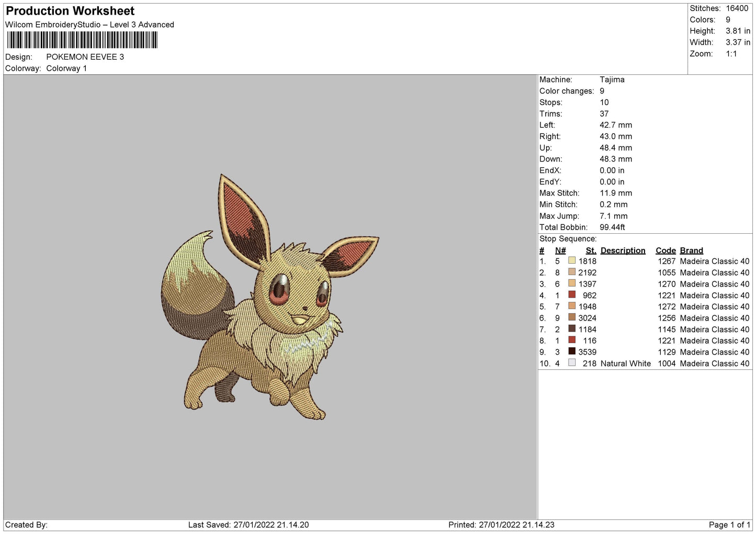756x534 pixels.
Task: Click the Colors value '9' in header
Action: pyautogui.click(x=728, y=20)
